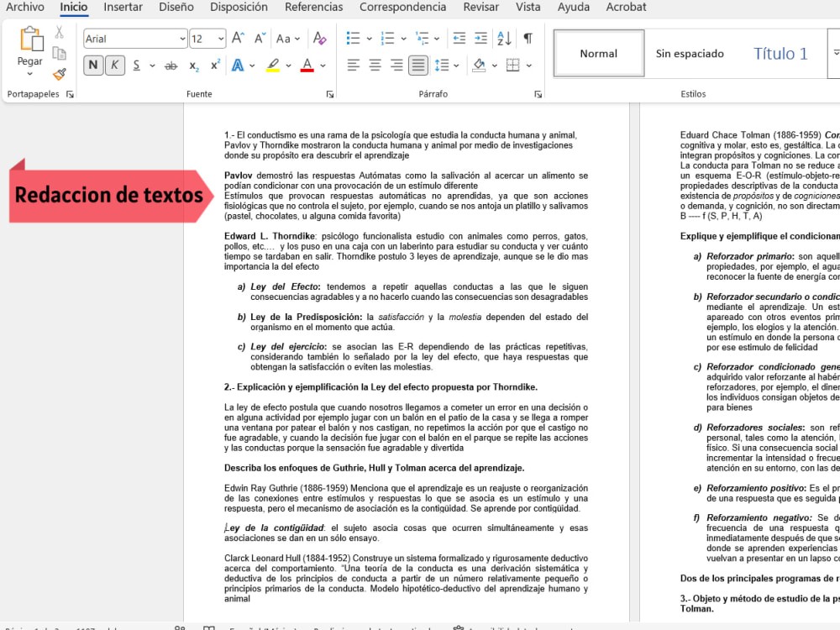Image resolution: width=840 pixels, height=630 pixels.
Task: Apply the Título 1 style
Action: 780,53
